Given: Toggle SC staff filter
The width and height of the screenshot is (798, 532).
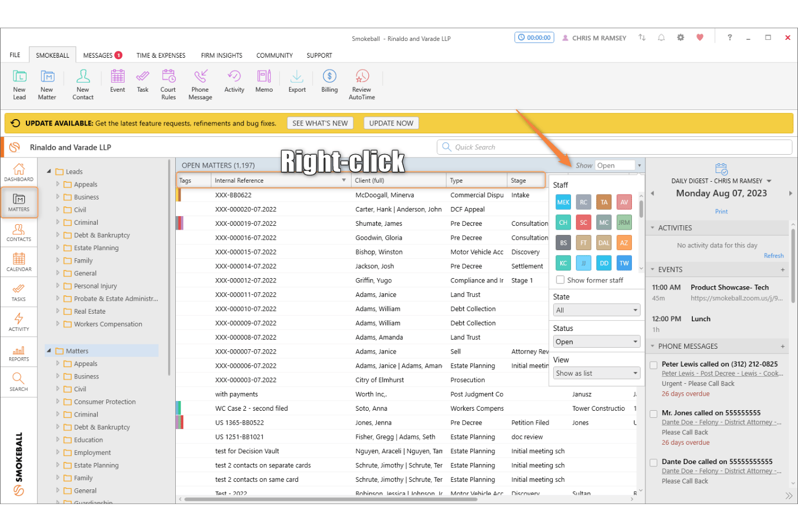Looking at the screenshot, I should [583, 222].
